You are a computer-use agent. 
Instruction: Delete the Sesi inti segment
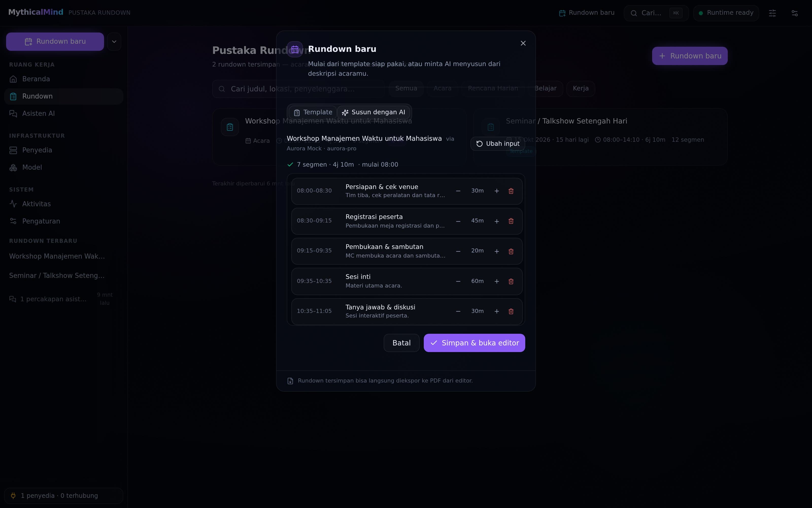point(511,281)
